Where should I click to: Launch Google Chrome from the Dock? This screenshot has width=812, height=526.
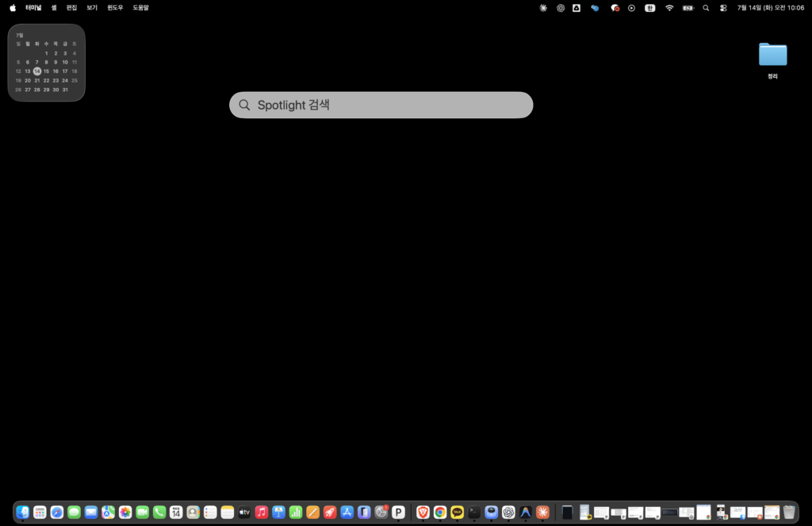tap(440, 512)
